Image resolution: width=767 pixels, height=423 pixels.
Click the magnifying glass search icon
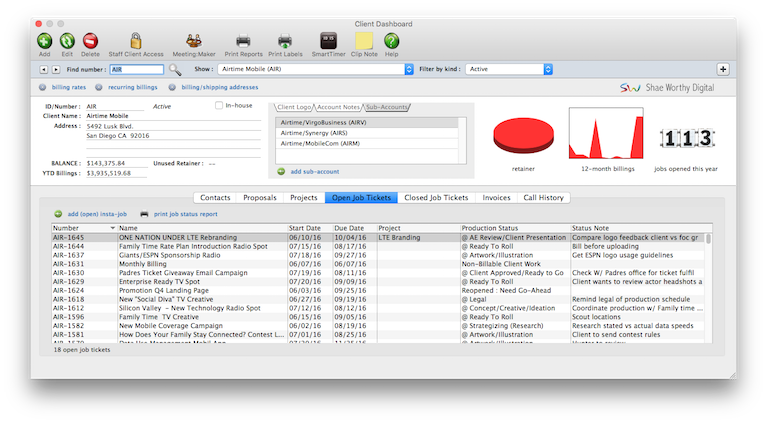click(175, 70)
